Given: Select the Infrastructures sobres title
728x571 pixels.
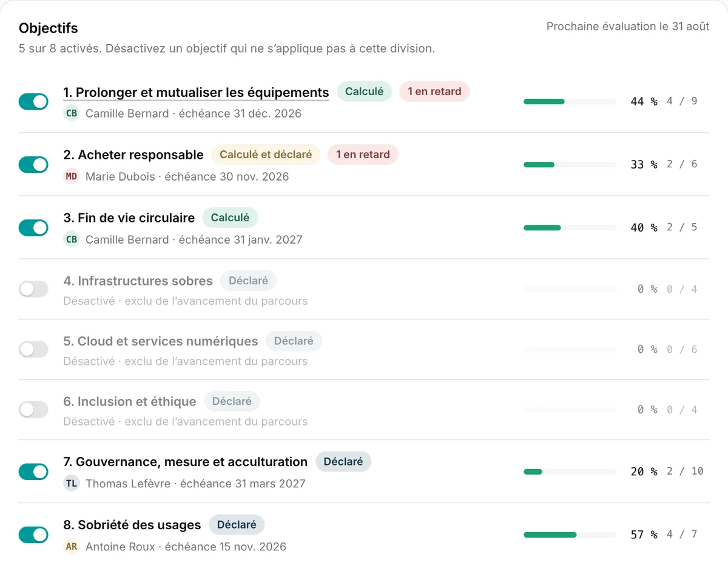Looking at the screenshot, I should (x=138, y=281).
